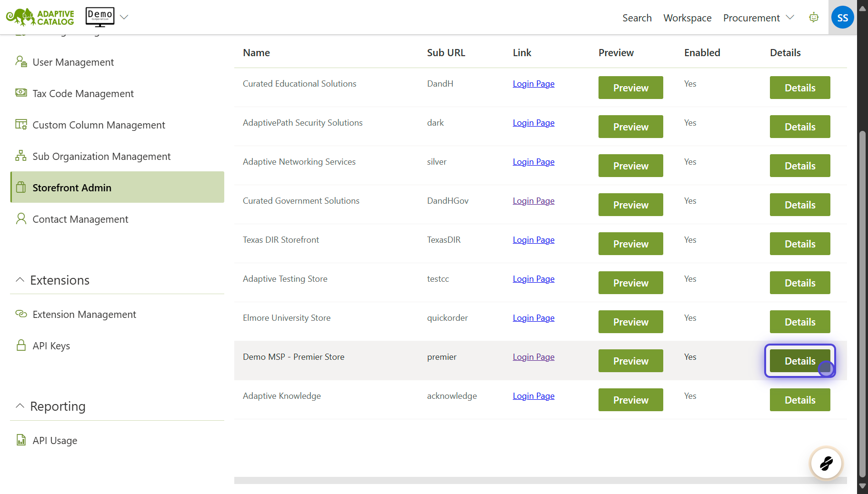Image resolution: width=868 pixels, height=494 pixels.
Task: Open Details for Curated Educational Solutions
Action: [800, 88]
